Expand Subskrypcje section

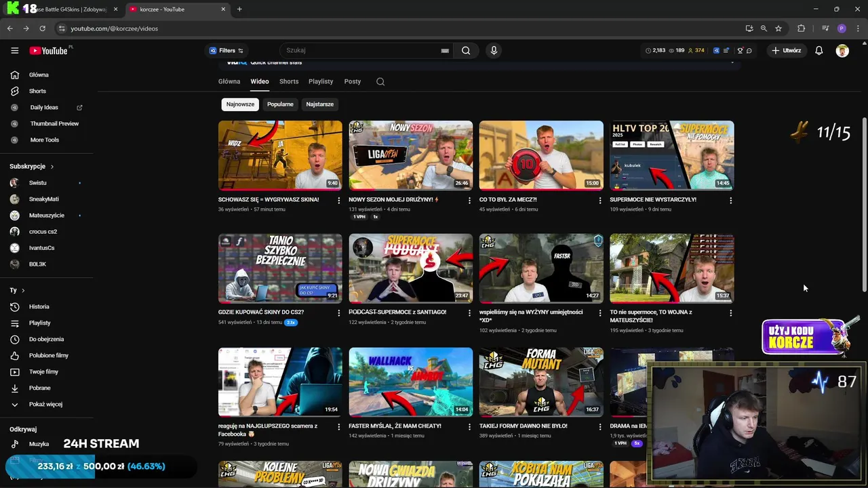click(x=32, y=166)
